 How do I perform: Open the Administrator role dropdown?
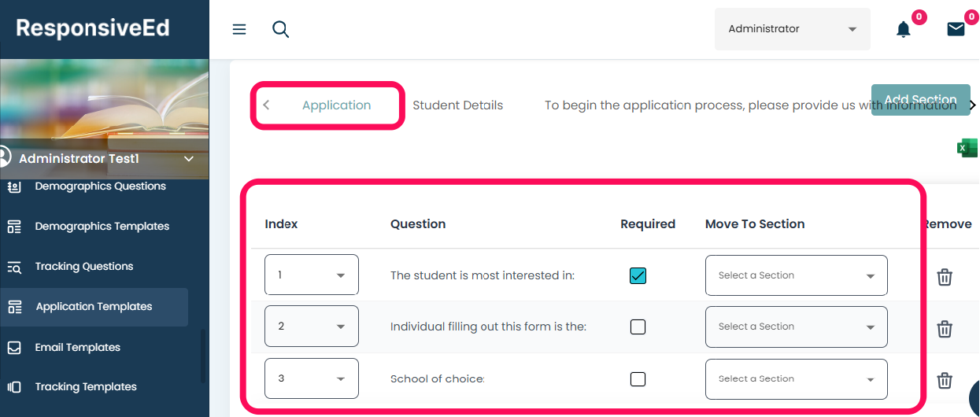(792, 29)
